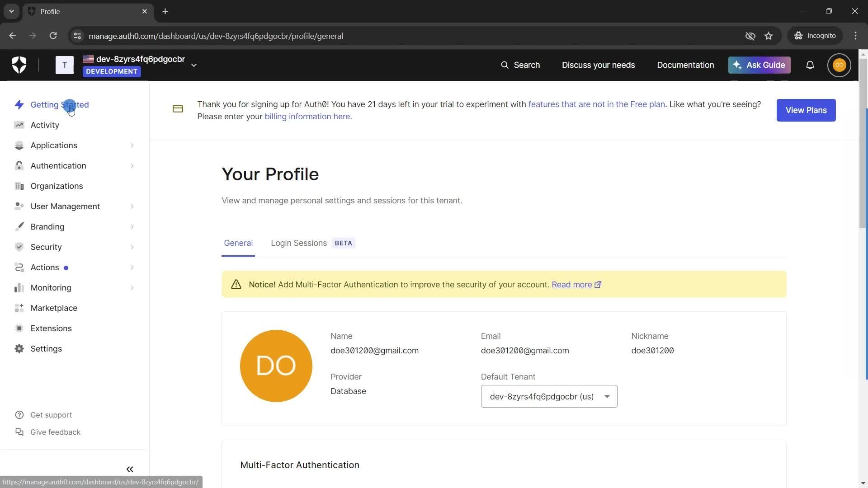Open the browser tab list dropdown
Viewport: 868px width, 488px height.
11,11
